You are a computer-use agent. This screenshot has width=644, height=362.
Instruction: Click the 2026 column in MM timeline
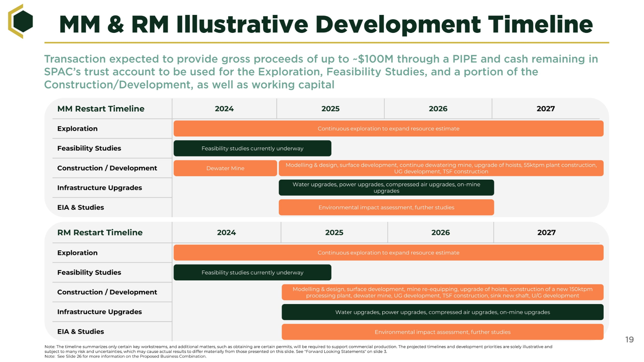pyautogui.click(x=438, y=109)
